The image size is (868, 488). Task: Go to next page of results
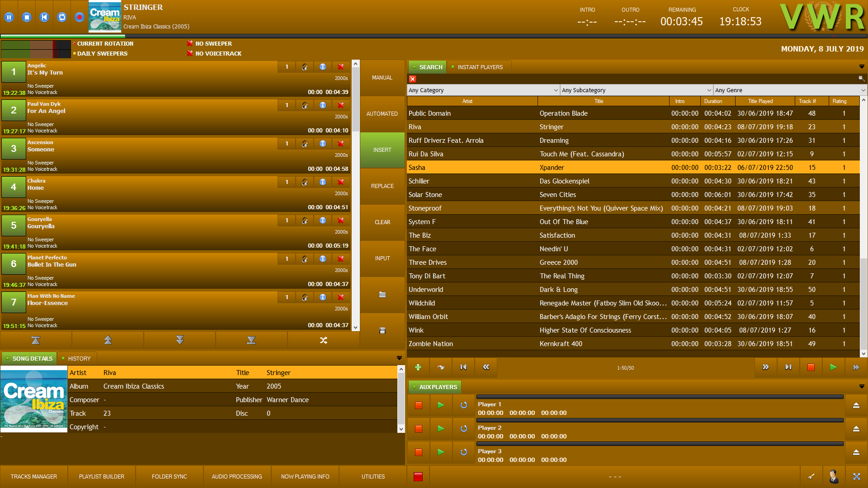click(766, 367)
